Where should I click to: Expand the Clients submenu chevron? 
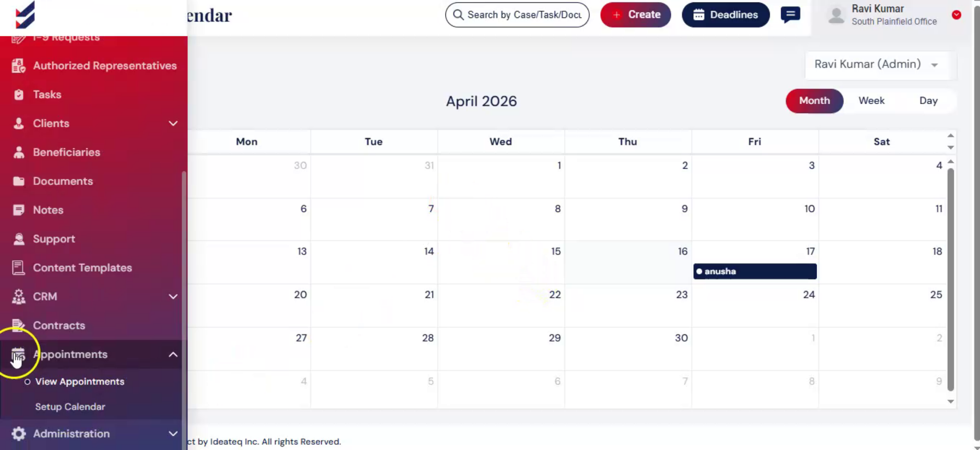pos(173,123)
